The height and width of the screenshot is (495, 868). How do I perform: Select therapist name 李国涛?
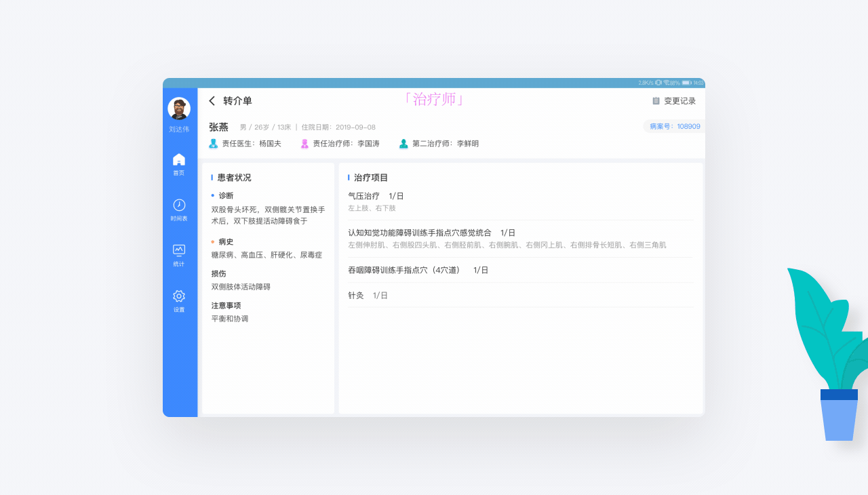pyautogui.click(x=368, y=144)
